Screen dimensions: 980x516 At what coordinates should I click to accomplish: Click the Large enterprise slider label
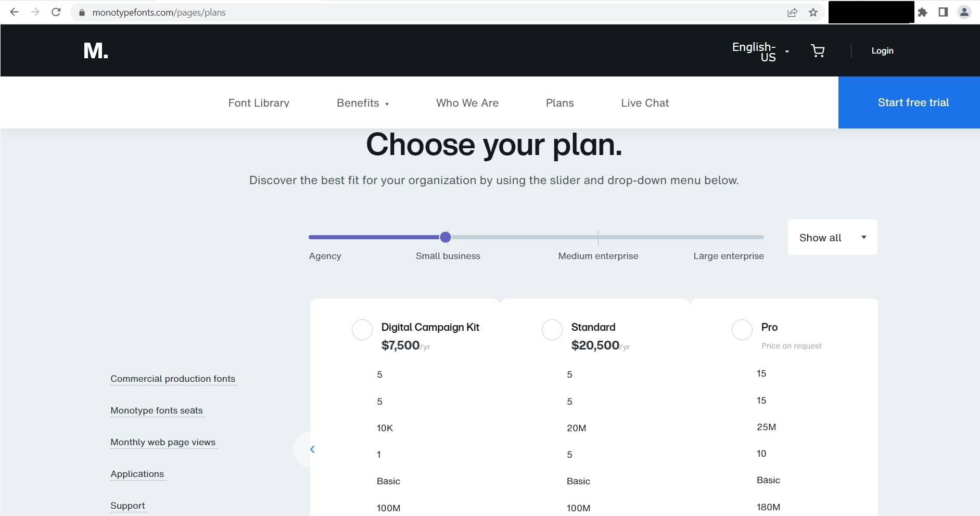pyautogui.click(x=729, y=256)
